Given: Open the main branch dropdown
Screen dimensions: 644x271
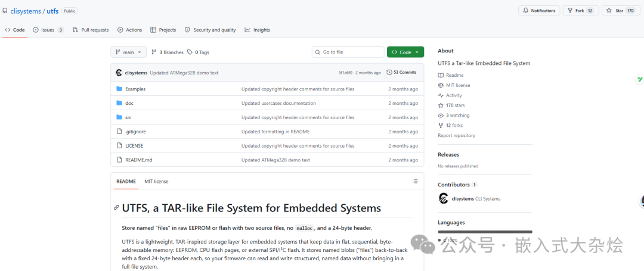Looking at the screenshot, I should click(x=128, y=52).
